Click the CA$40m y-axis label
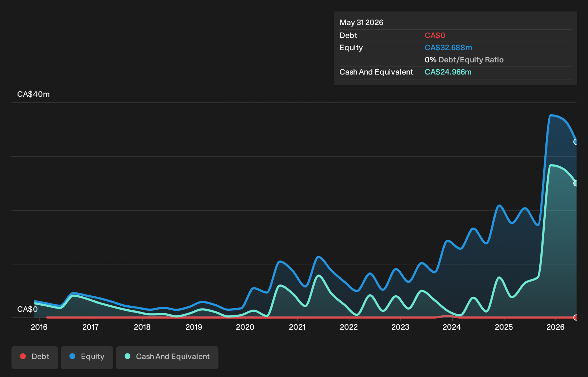The image size is (588, 377). (x=33, y=94)
